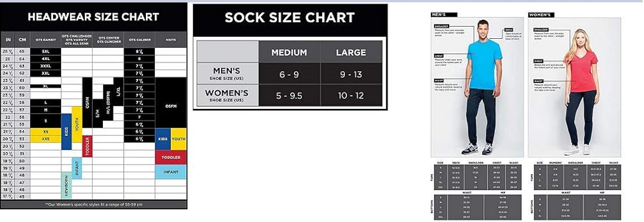Click the CM column header
The image size is (644, 222).
click(22, 39)
